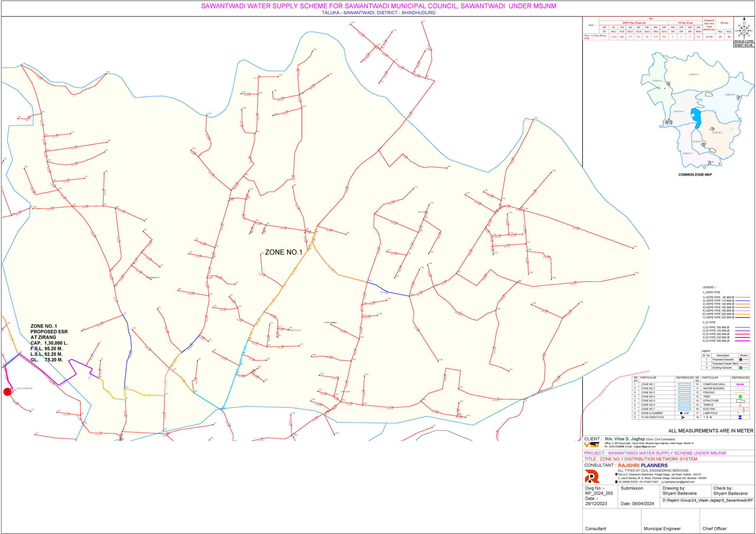Click the HDPE PIPE 160 MM cyan line swatch

click(x=742, y=307)
